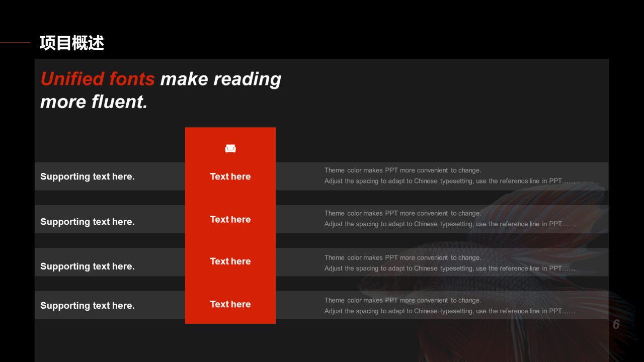Click the slide page number 6

click(616, 325)
